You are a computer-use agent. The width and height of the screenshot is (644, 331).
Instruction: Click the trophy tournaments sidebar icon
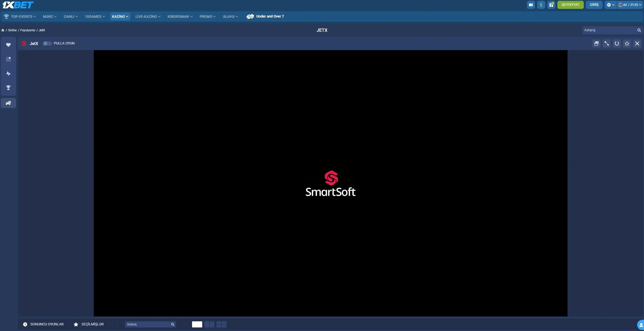click(8, 88)
